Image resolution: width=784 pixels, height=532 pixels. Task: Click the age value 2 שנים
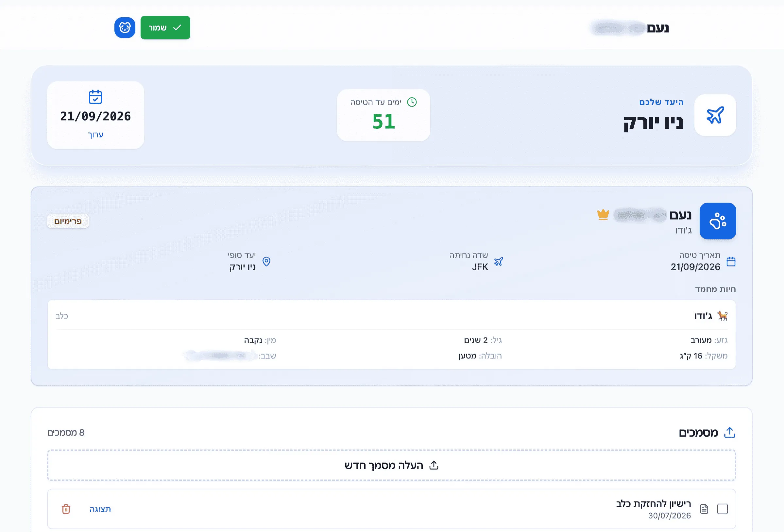click(x=476, y=340)
